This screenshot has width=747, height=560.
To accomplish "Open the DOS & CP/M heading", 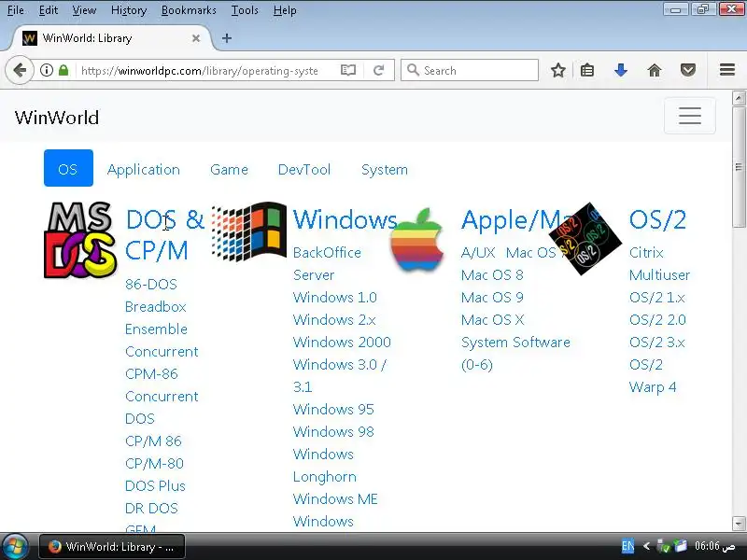I will tap(164, 235).
